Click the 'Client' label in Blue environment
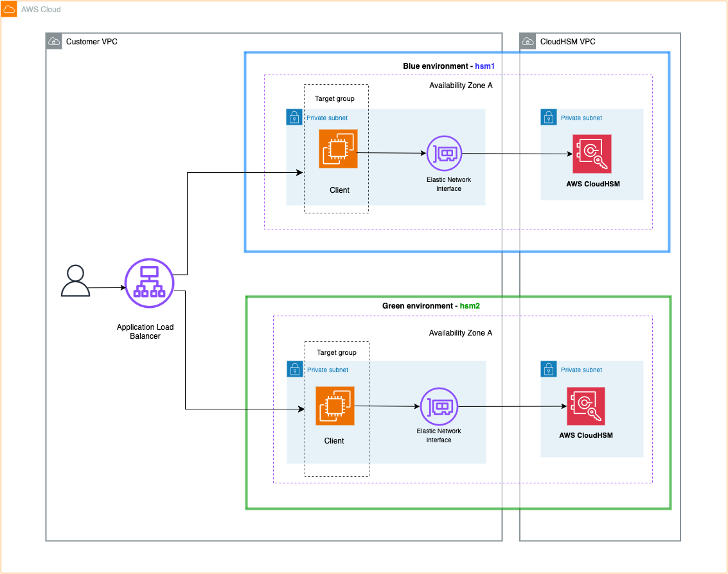 339,190
